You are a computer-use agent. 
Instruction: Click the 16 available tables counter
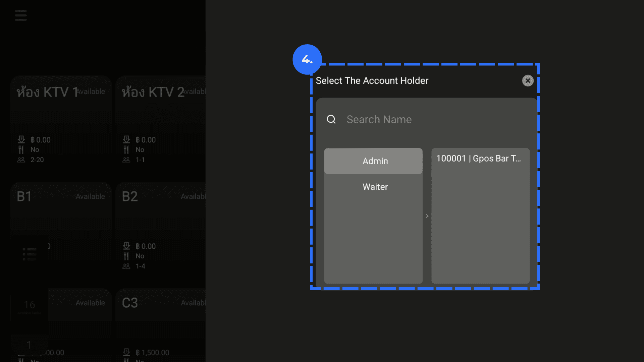30,307
